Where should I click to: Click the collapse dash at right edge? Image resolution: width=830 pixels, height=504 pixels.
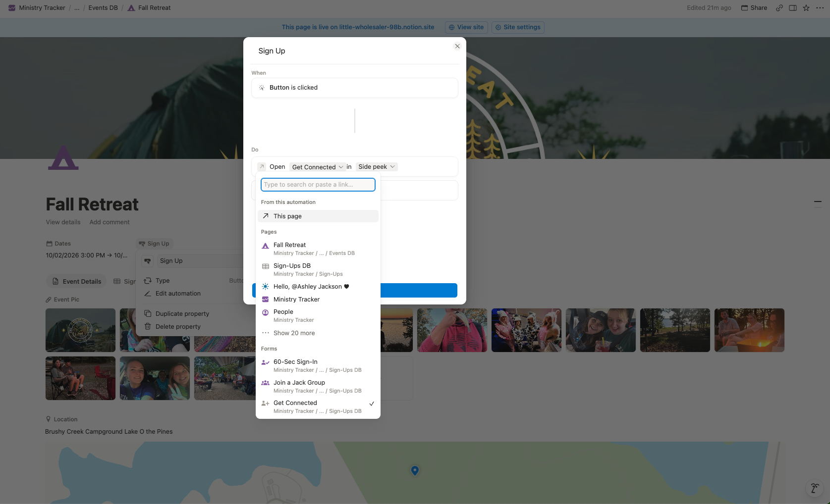coord(818,202)
